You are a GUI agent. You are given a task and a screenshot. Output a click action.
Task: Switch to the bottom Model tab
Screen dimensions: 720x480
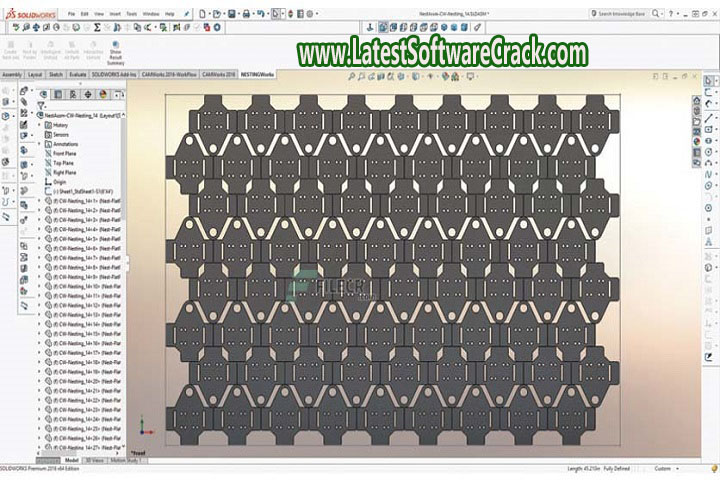coord(71,460)
